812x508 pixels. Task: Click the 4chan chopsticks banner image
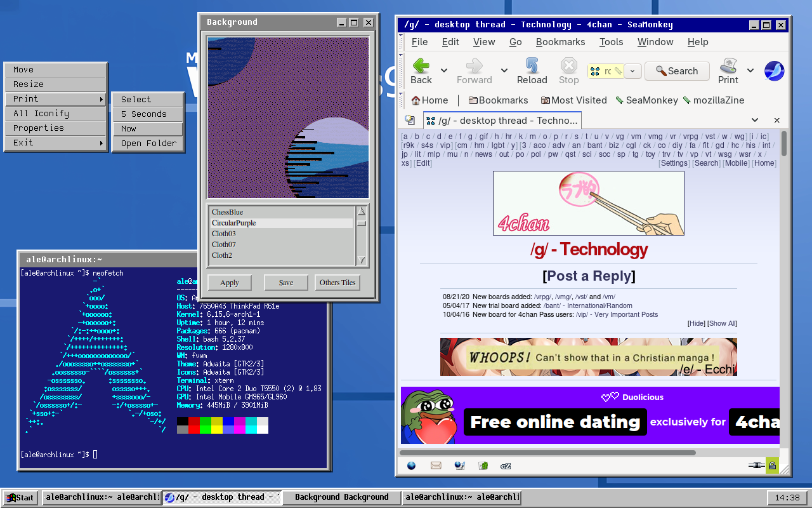pyautogui.click(x=589, y=203)
